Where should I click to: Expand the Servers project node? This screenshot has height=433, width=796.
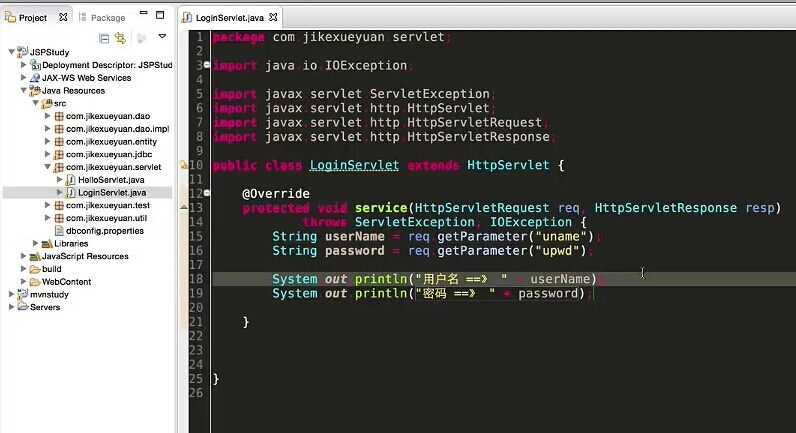pos(11,307)
